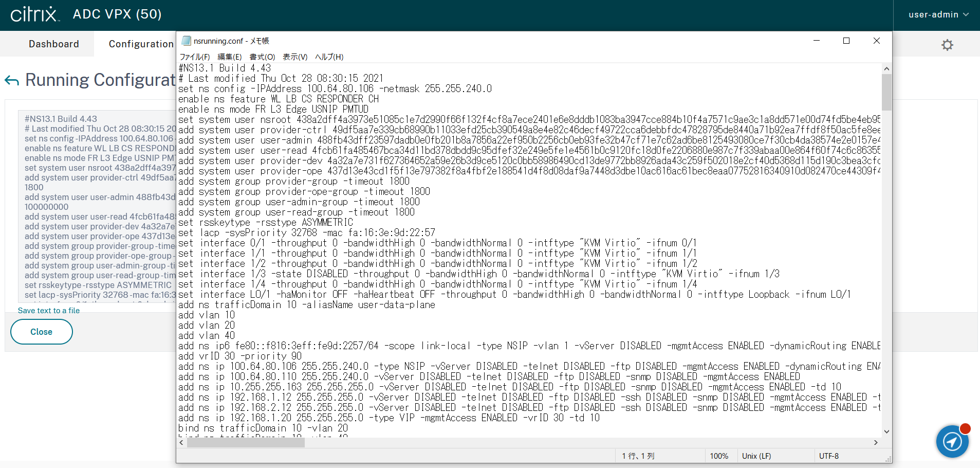Image resolution: width=980 pixels, height=468 pixels.
Task: Click the Citrix logo in header
Action: coord(35,14)
